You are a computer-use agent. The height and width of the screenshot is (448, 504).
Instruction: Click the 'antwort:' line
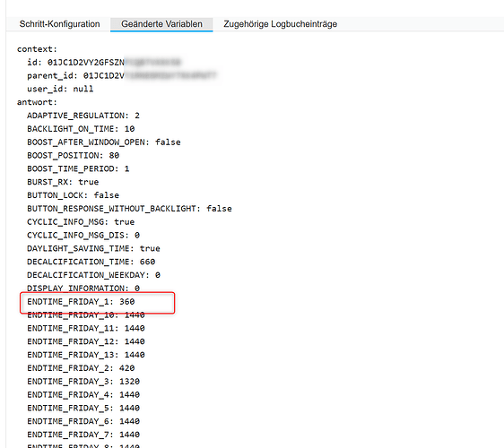(37, 102)
